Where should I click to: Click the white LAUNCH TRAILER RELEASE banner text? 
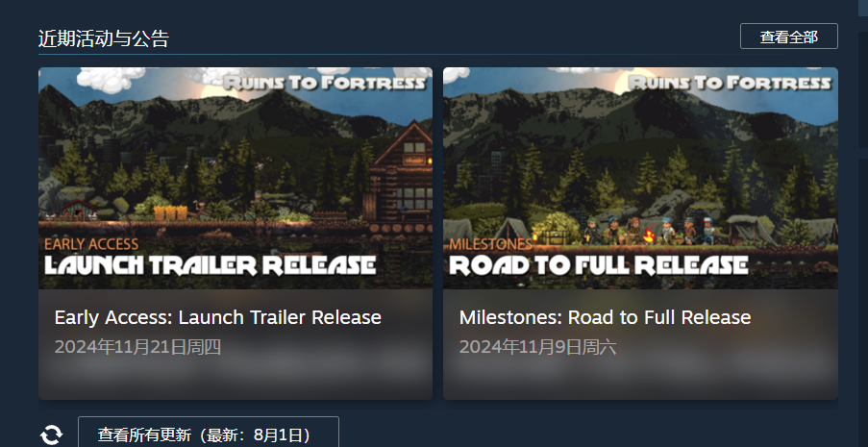(x=211, y=265)
